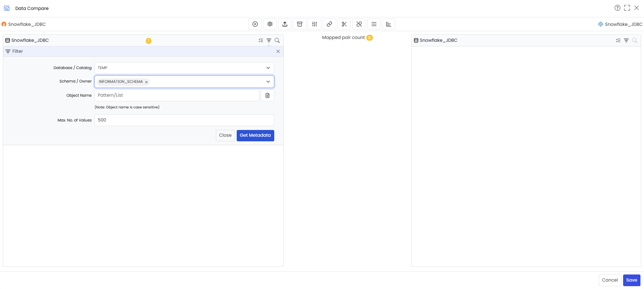
Task: Click the Get Metadata button
Action: (x=255, y=135)
